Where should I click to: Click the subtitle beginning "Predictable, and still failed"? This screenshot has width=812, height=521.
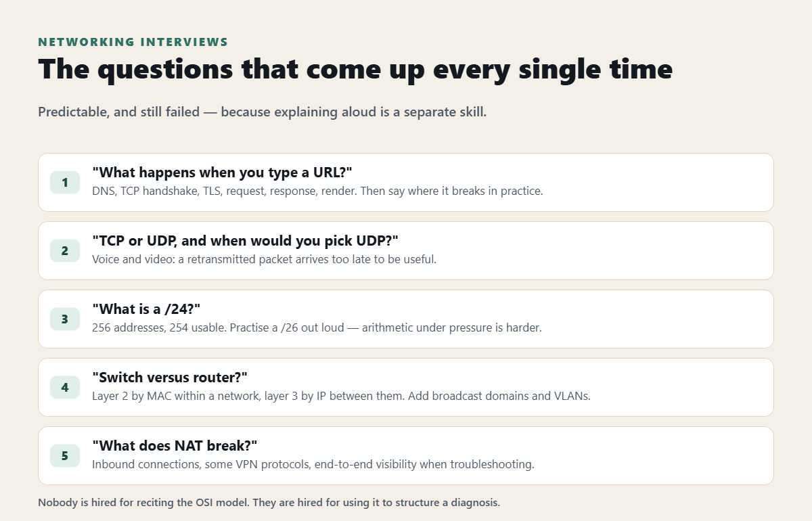pyautogui.click(x=263, y=112)
